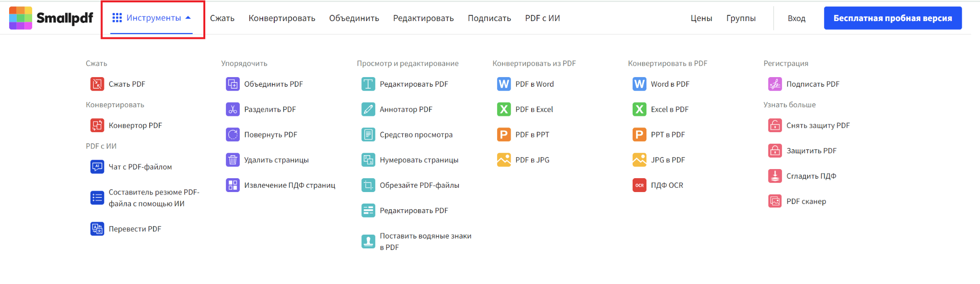Click the Чат с PDF-файлом icon
980x284 pixels.
coord(98,166)
